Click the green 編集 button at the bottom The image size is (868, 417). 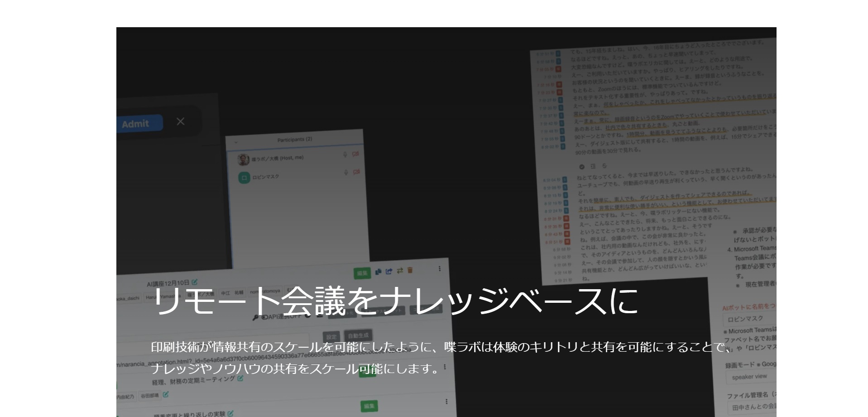(x=369, y=406)
